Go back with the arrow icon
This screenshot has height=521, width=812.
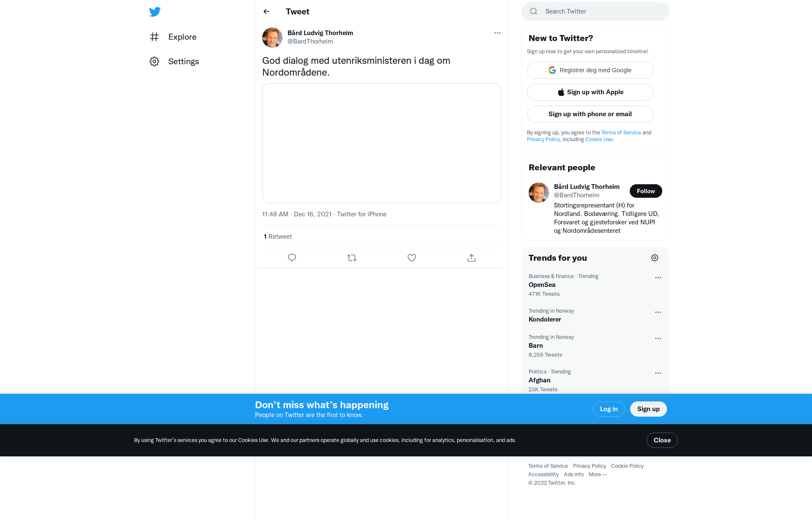click(x=266, y=11)
